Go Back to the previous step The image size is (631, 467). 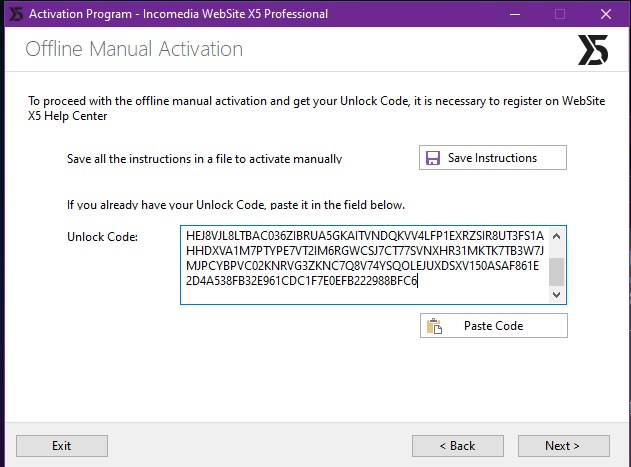click(x=458, y=446)
